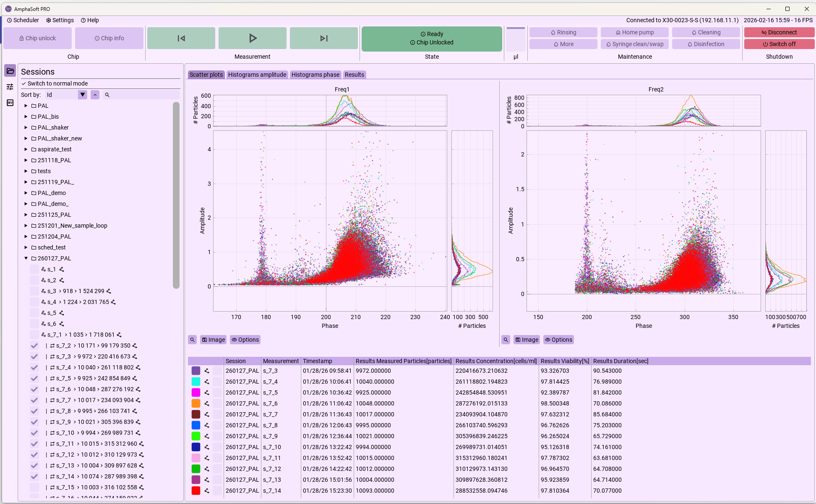Toggle ascending sort order arrow button

(x=95, y=95)
